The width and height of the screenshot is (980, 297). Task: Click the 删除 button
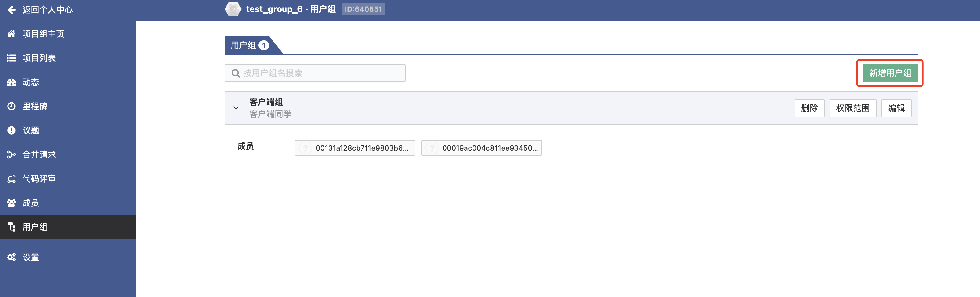[809, 108]
